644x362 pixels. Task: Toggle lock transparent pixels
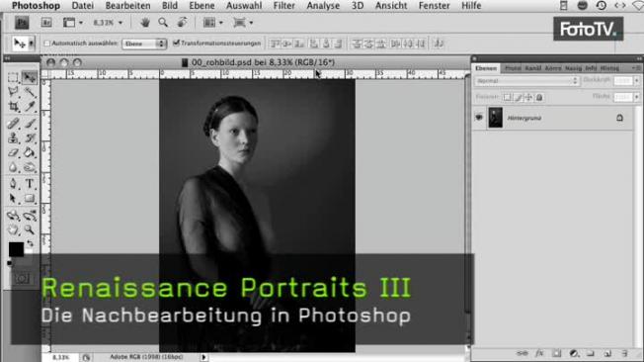508,98
